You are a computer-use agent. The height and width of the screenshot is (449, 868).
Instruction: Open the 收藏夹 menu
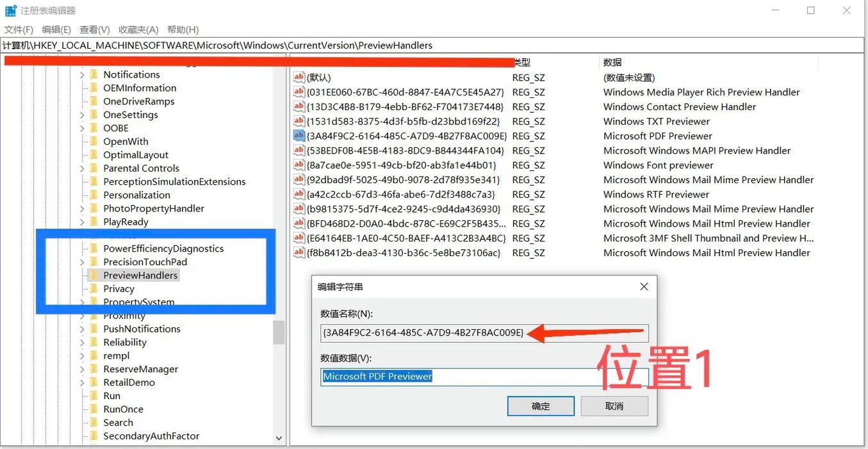click(138, 29)
